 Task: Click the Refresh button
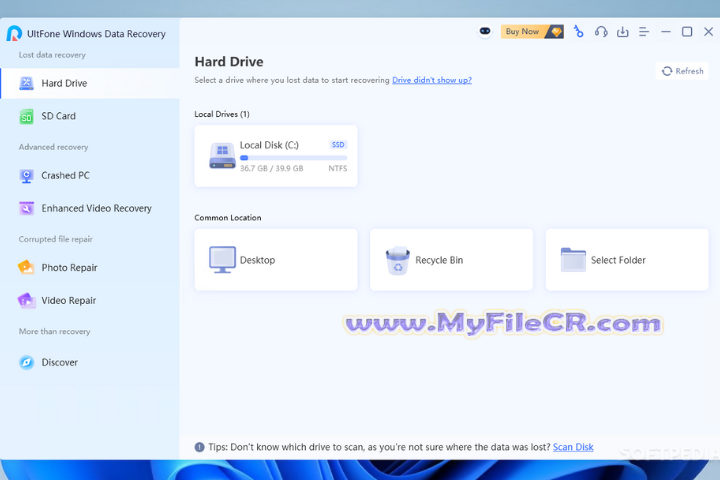(x=682, y=71)
